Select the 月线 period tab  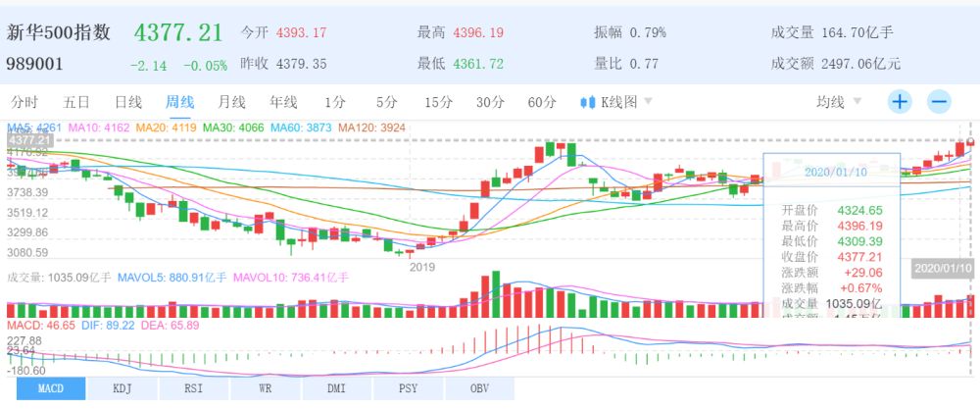pos(231,102)
